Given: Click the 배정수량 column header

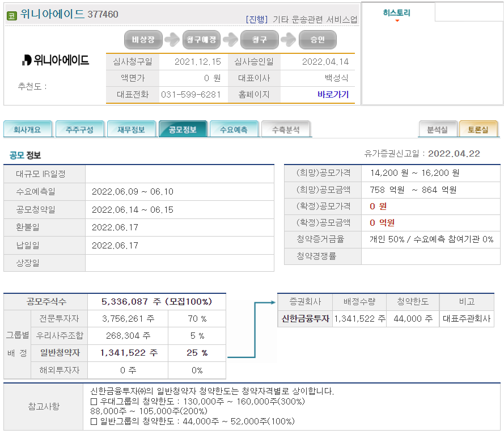Looking at the screenshot, I should click(x=359, y=301).
